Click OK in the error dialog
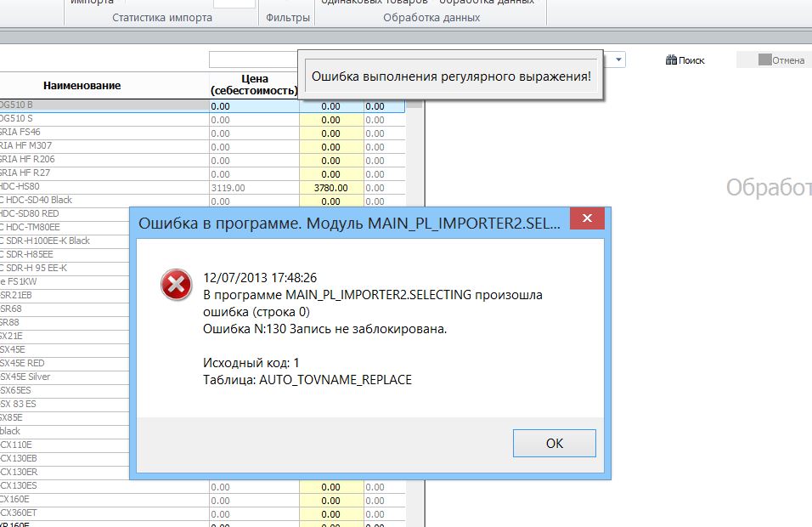812x527 pixels. tap(554, 443)
